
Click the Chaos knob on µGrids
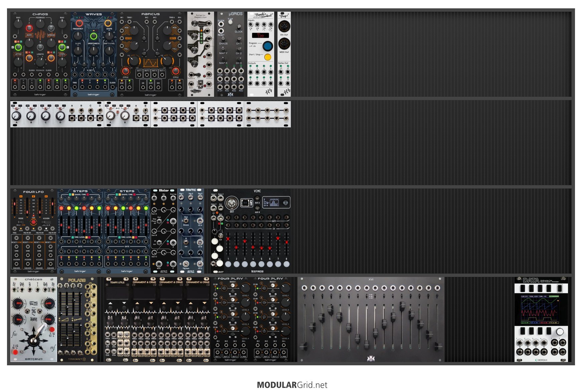click(x=223, y=39)
